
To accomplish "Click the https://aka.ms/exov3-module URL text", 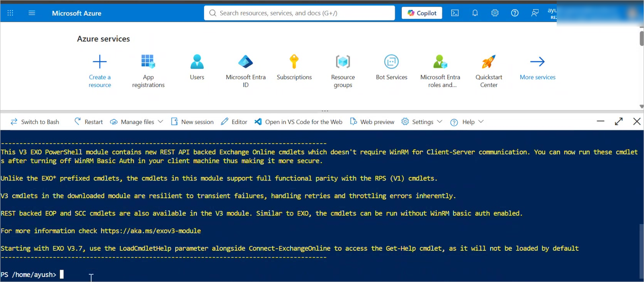I will (x=151, y=231).
